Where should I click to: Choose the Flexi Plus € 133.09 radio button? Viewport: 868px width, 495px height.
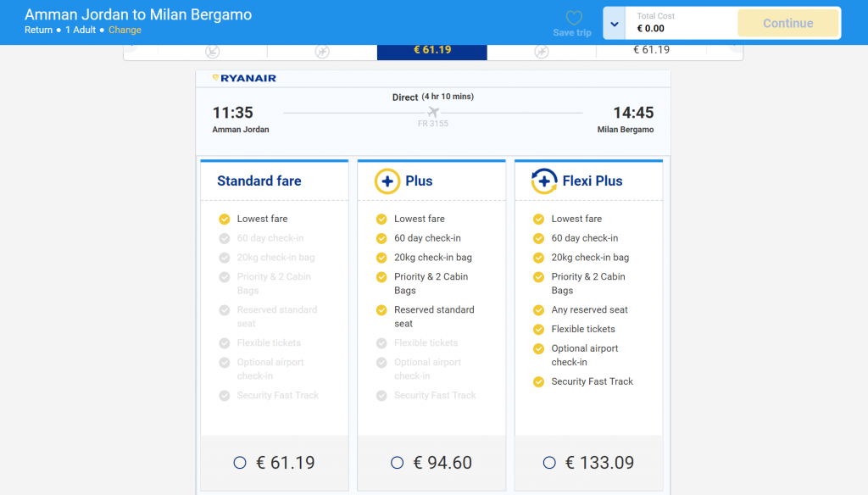[549, 463]
